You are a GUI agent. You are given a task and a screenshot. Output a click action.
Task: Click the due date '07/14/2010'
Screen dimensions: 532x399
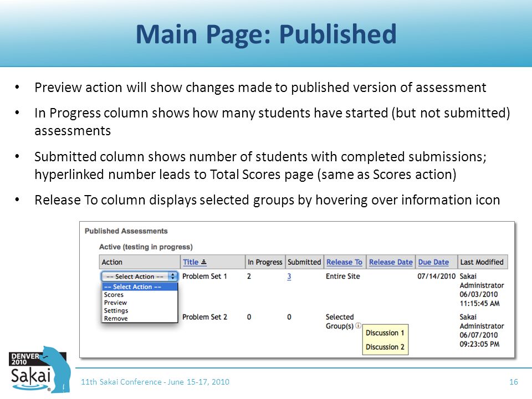(x=436, y=276)
